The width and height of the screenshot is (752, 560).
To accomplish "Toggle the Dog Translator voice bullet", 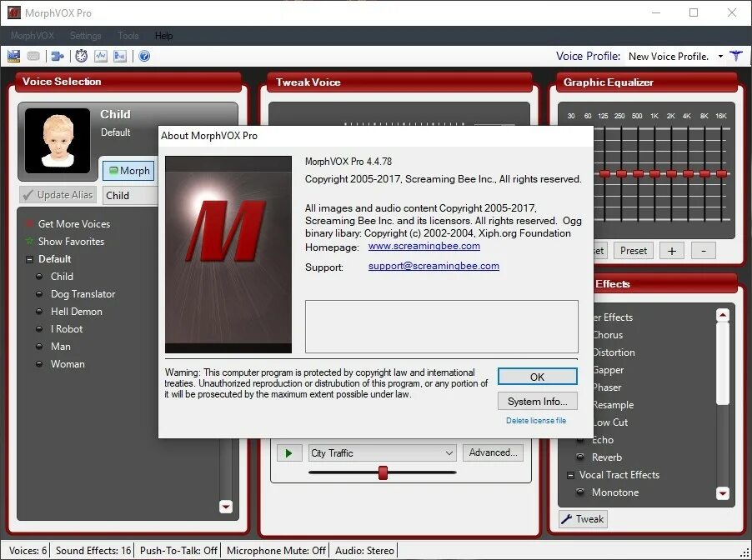I will pyautogui.click(x=40, y=294).
